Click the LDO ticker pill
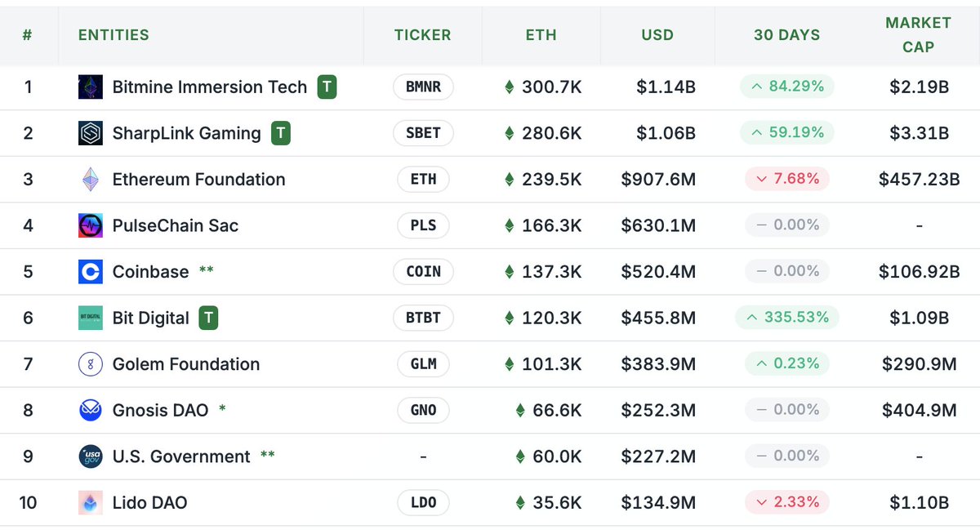980x530 pixels. point(423,502)
